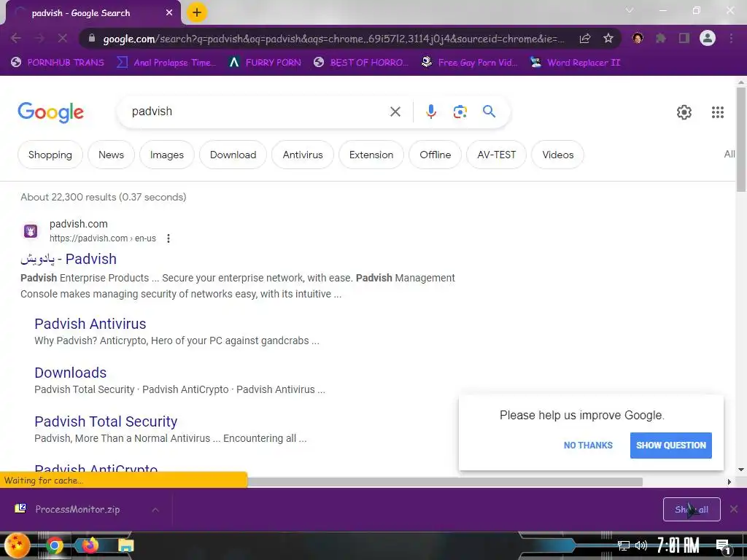Click the padvish.com site name text

click(x=79, y=224)
